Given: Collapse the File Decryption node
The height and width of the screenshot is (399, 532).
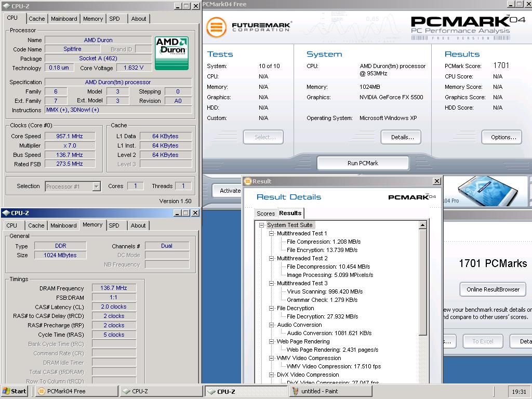Looking at the screenshot, I should [271, 308].
